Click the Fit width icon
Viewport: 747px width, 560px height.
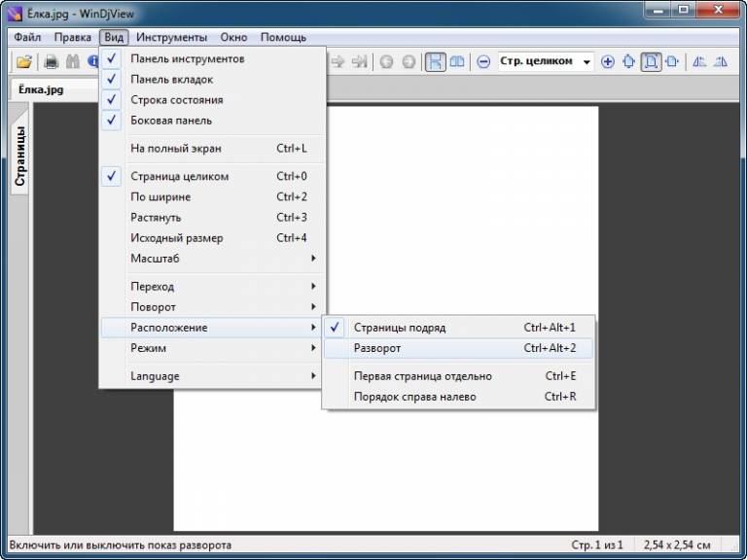tap(672, 62)
